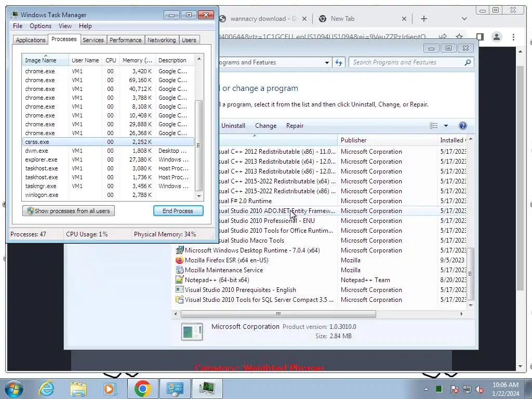Open Task Manager Help menu
The width and height of the screenshot is (532, 399).
point(85,26)
